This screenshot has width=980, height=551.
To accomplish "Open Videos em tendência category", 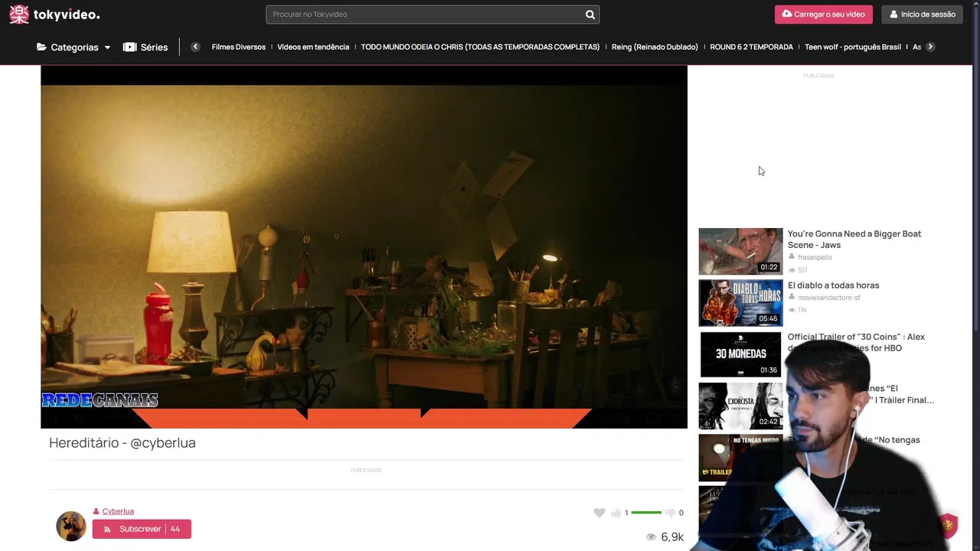I will (x=313, y=47).
